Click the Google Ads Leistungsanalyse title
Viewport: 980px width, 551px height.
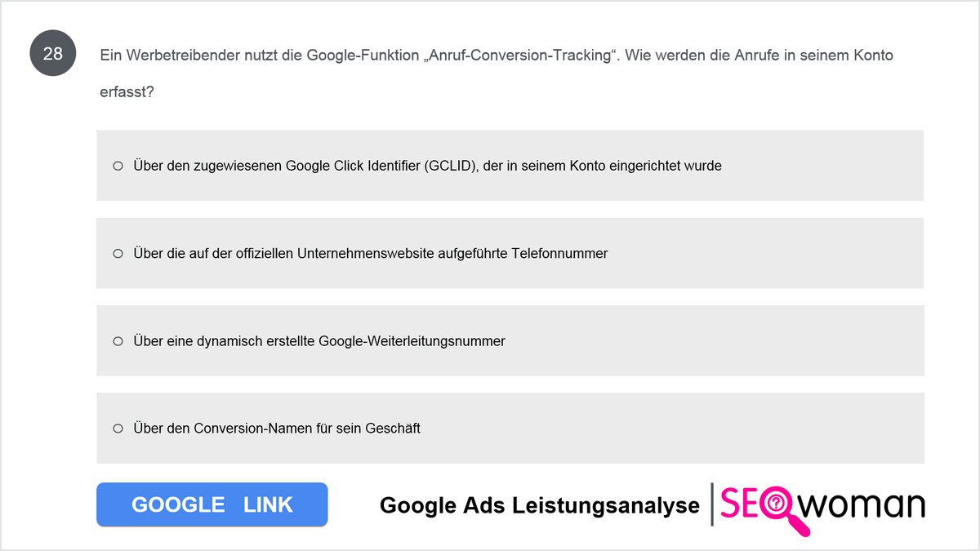(x=540, y=505)
